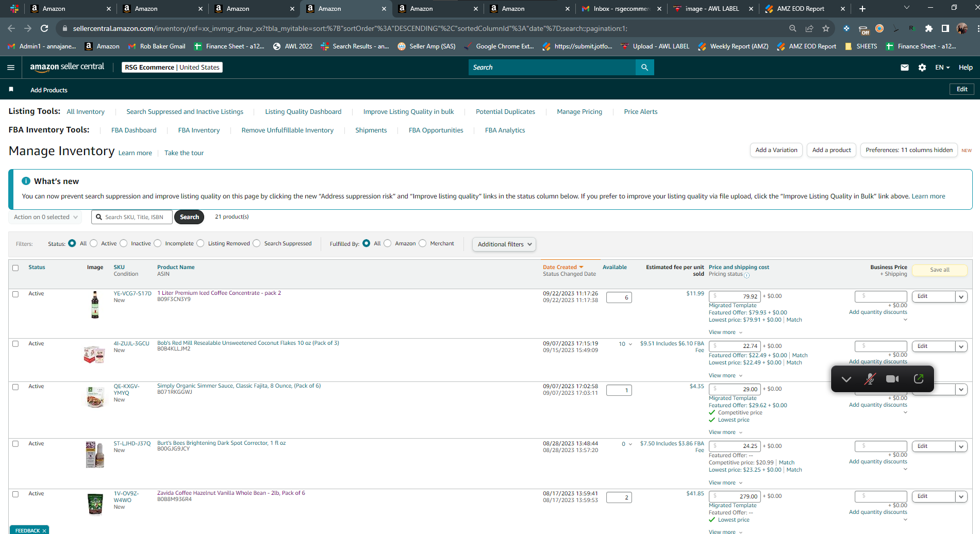Follow the Take the tour link
Image resolution: width=980 pixels, height=534 pixels.
184,153
